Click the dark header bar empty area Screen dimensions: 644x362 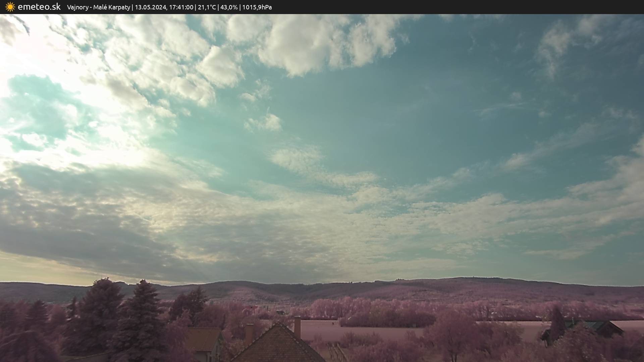(x=470, y=7)
